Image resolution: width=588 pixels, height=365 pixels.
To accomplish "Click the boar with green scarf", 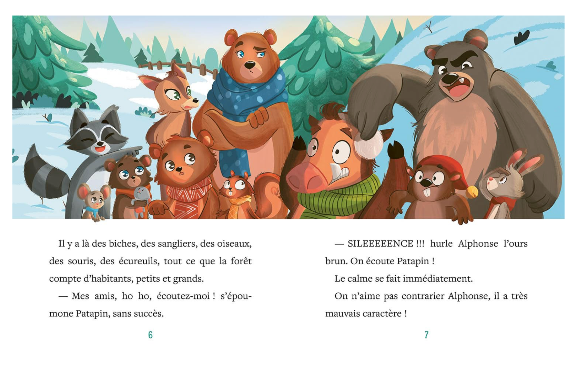I will [331, 166].
